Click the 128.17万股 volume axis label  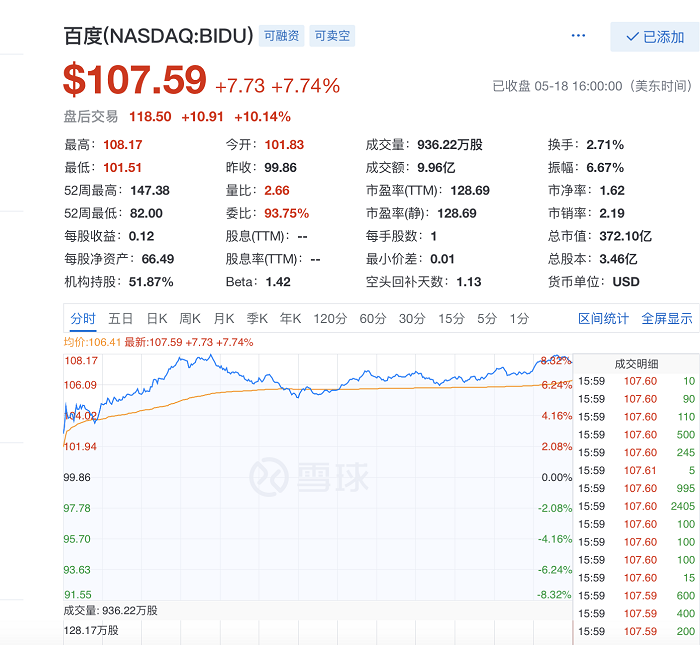tap(91, 630)
